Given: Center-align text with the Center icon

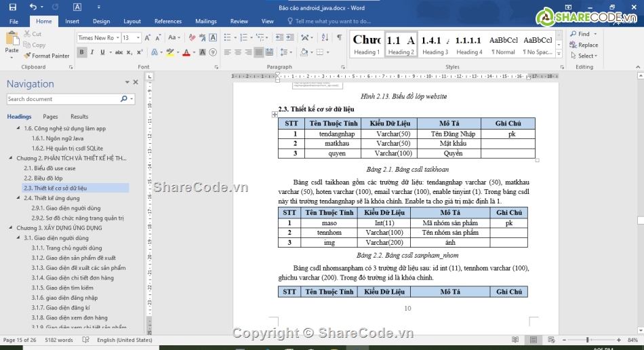Looking at the screenshot, I should [x=239, y=52].
